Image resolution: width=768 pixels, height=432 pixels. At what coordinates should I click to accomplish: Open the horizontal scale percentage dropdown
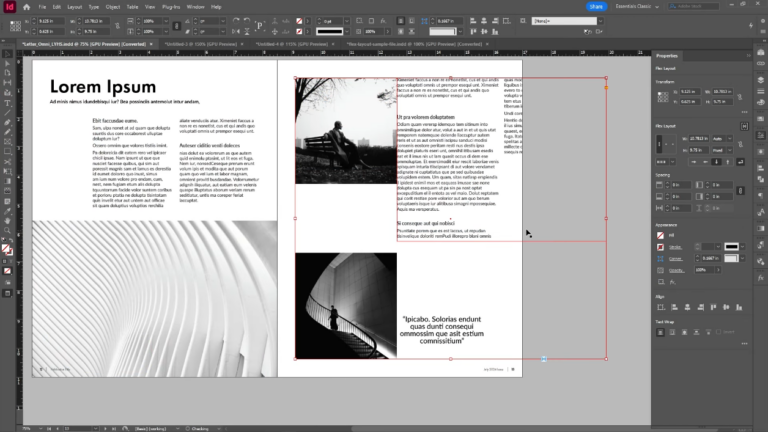(166, 21)
